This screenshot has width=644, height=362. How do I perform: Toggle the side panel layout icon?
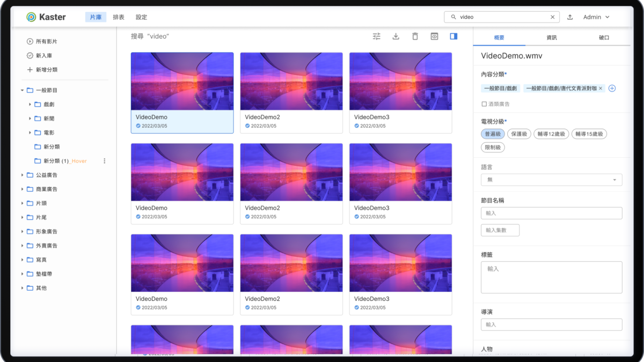click(x=453, y=36)
